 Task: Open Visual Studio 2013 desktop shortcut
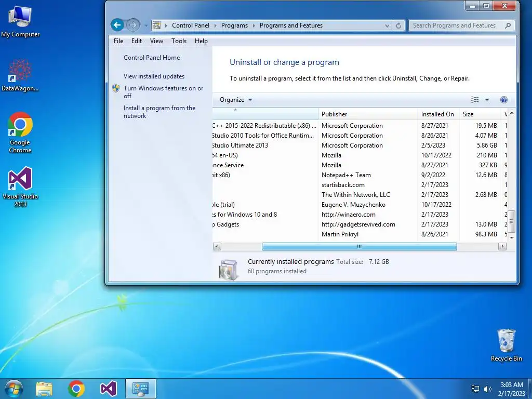pyautogui.click(x=20, y=187)
